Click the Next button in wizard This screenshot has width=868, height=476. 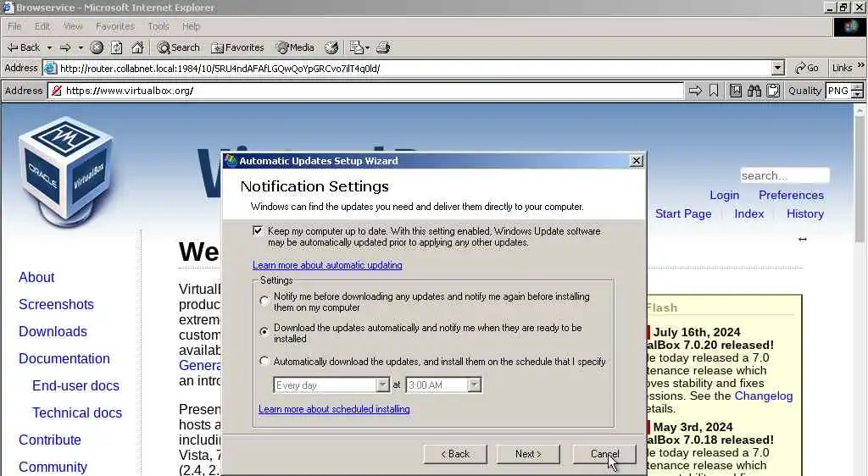[x=528, y=454]
